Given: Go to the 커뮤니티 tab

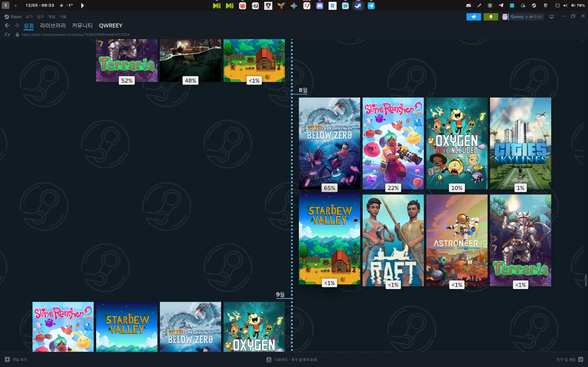Looking at the screenshot, I should click(x=82, y=25).
